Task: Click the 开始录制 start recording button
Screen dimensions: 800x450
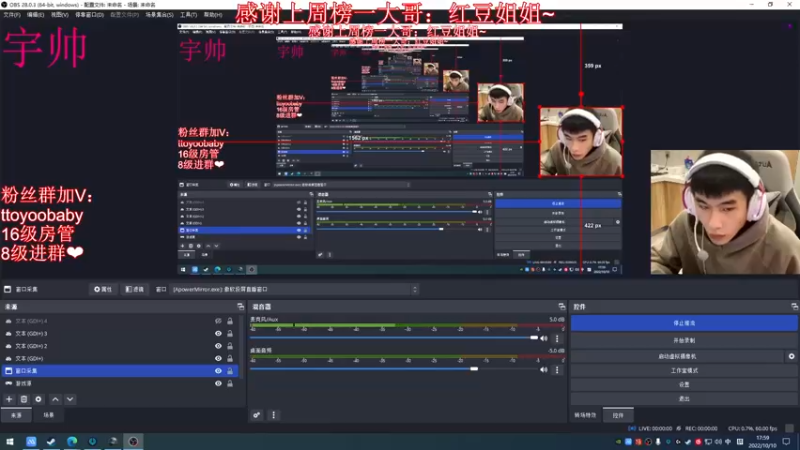Action: coord(684,340)
